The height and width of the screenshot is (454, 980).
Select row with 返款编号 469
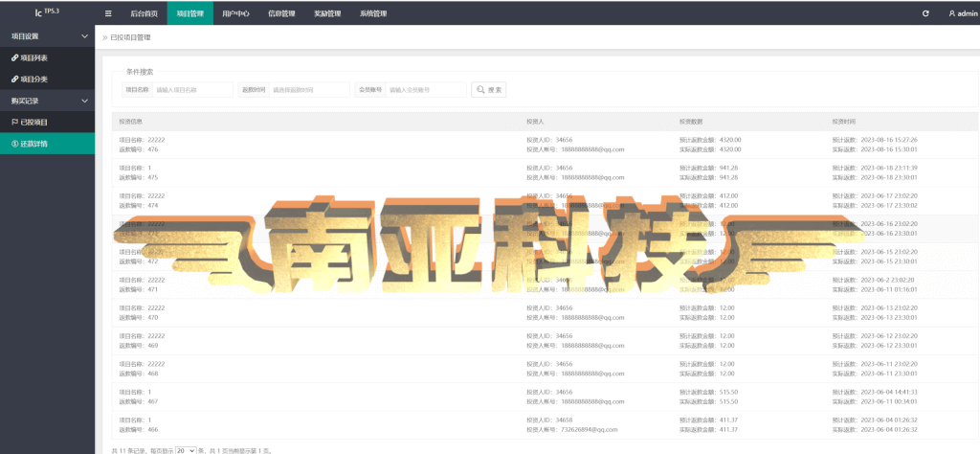tap(545, 341)
